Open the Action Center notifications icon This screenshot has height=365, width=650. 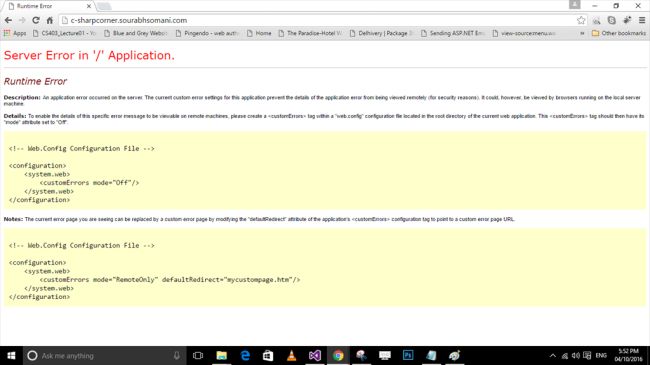(x=587, y=355)
